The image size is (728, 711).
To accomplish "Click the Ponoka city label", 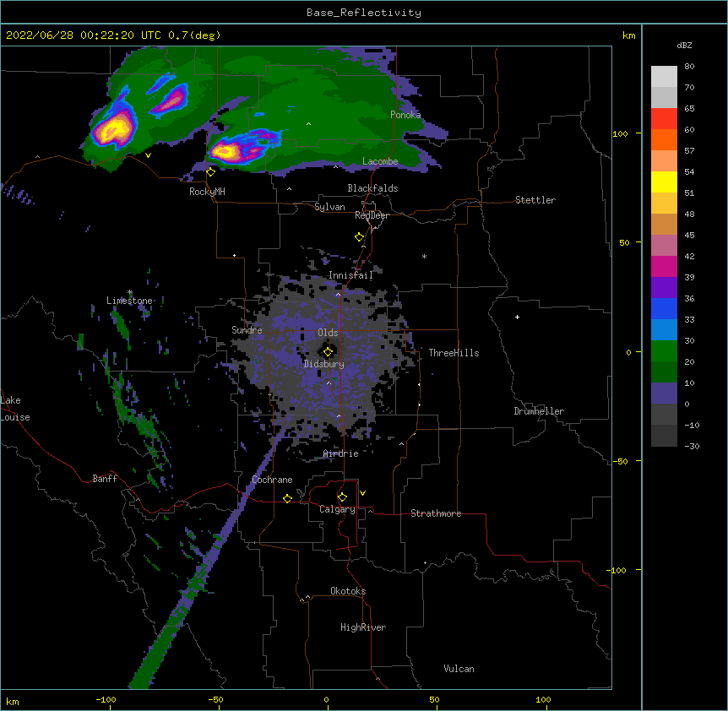I will pos(405,115).
